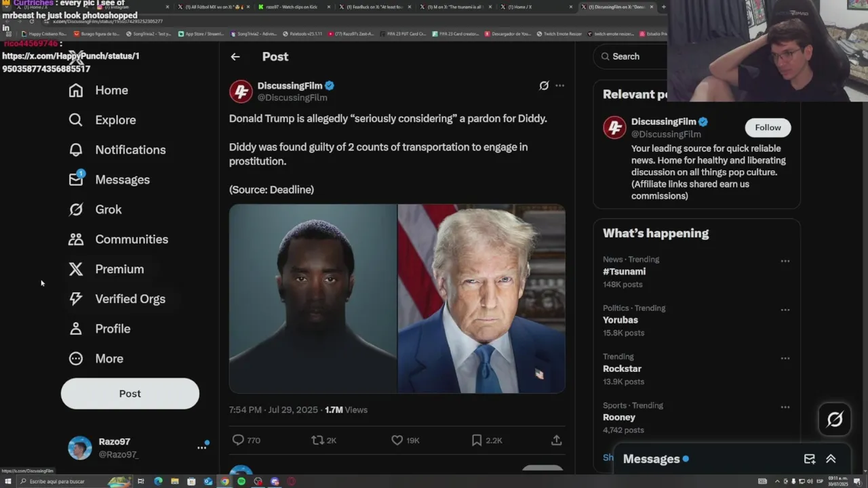Open Premium in the sidebar

pyautogui.click(x=106, y=269)
